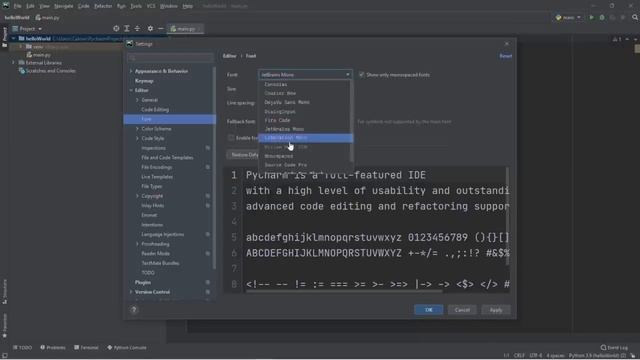The height and width of the screenshot is (360, 640).
Task: Open the TODO tool window
Action: pyautogui.click(x=22, y=348)
